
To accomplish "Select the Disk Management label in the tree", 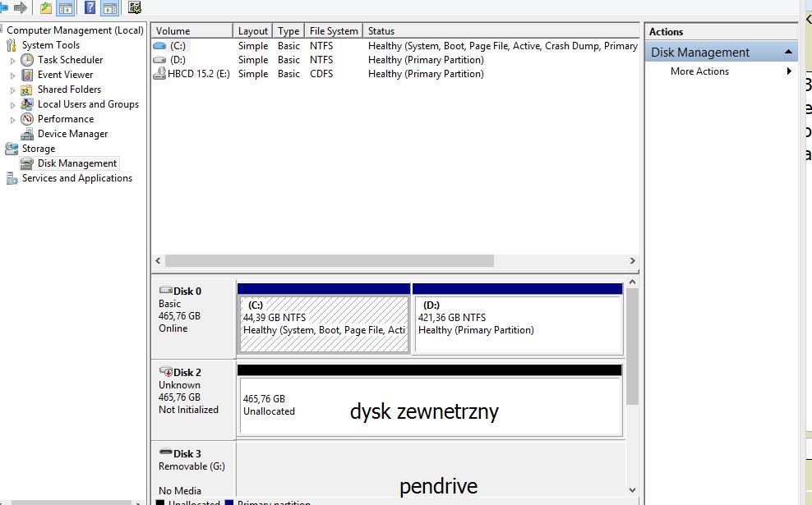I will pos(77,163).
